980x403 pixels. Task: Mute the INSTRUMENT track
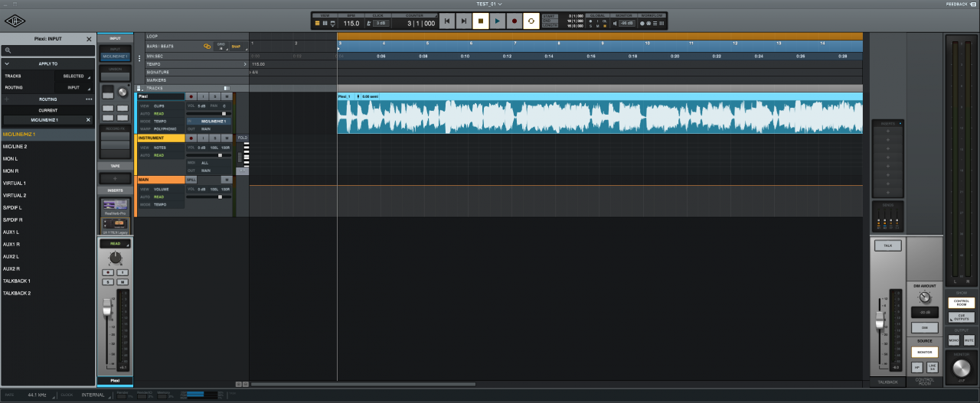(227, 138)
